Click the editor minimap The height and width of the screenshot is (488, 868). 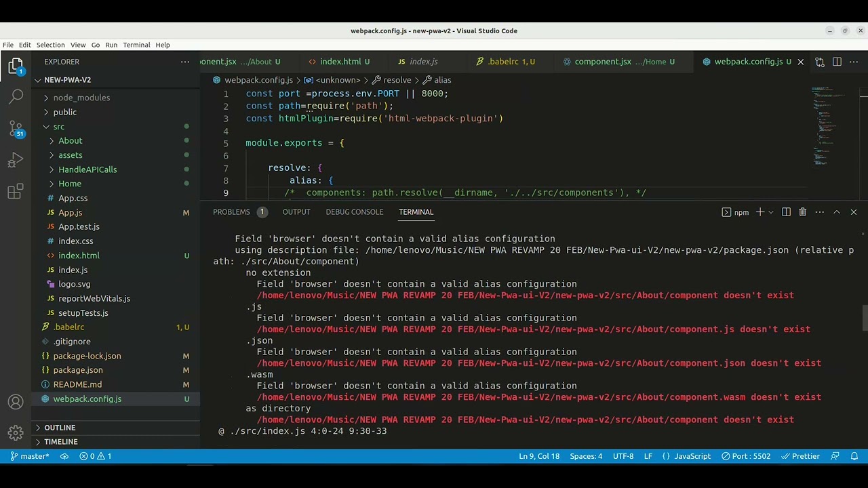point(833,129)
